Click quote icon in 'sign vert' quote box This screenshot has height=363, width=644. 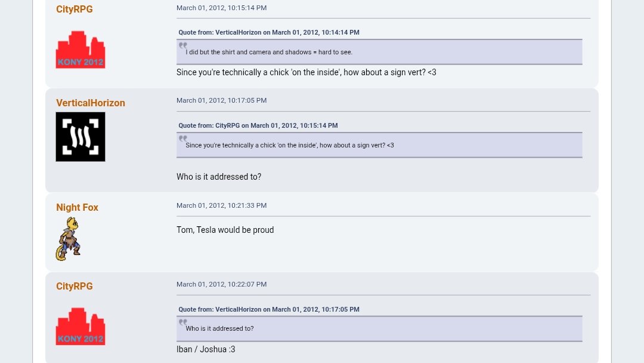[183, 139]
